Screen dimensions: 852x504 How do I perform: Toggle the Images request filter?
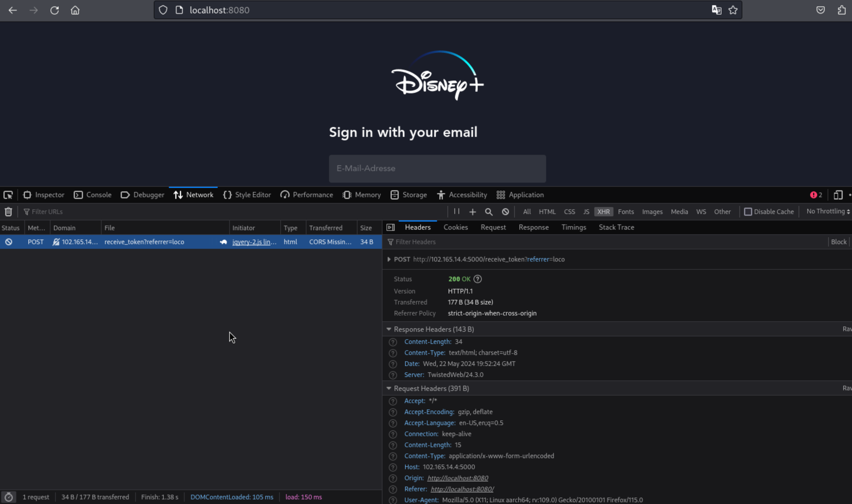click(x=652, y=212)
